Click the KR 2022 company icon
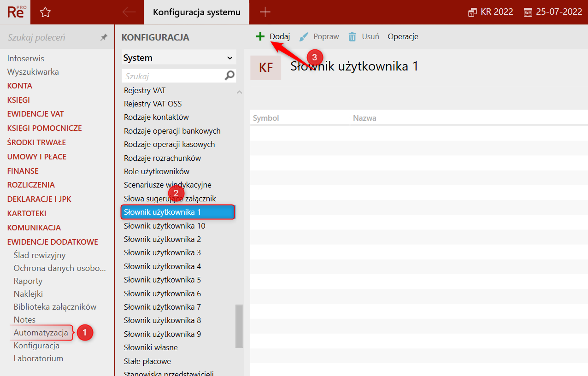The image size is (588, 376). [x=472, y=12]
